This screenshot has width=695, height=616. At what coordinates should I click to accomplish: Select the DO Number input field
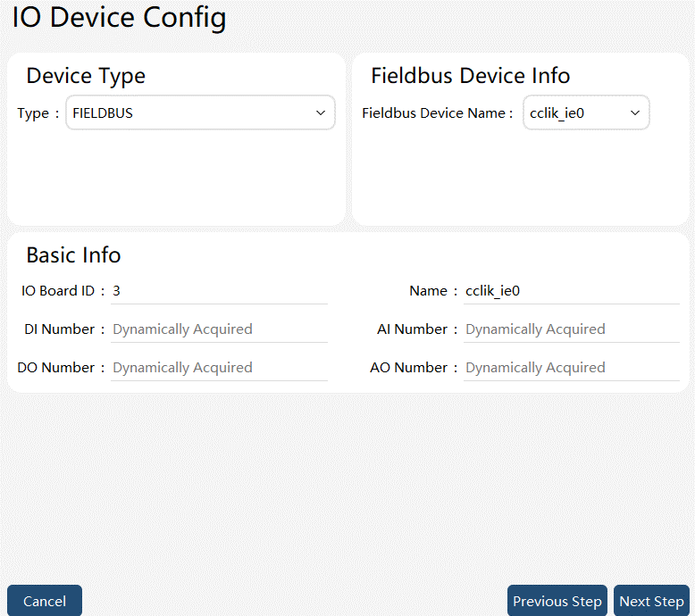click(x=219, y=368)
